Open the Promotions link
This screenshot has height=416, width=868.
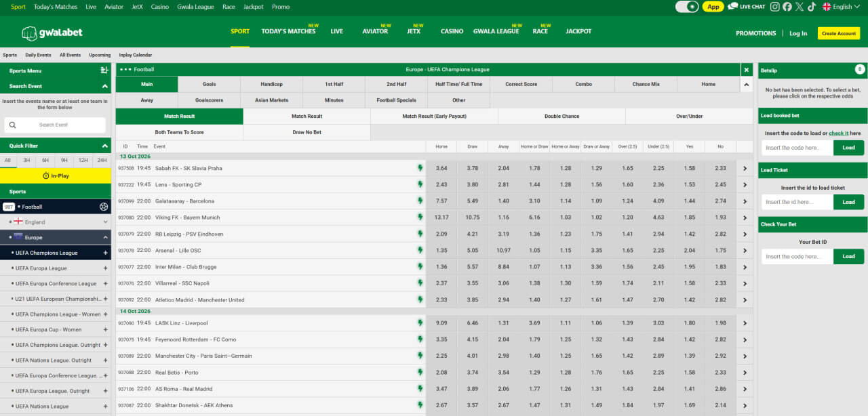pos(755,33)
